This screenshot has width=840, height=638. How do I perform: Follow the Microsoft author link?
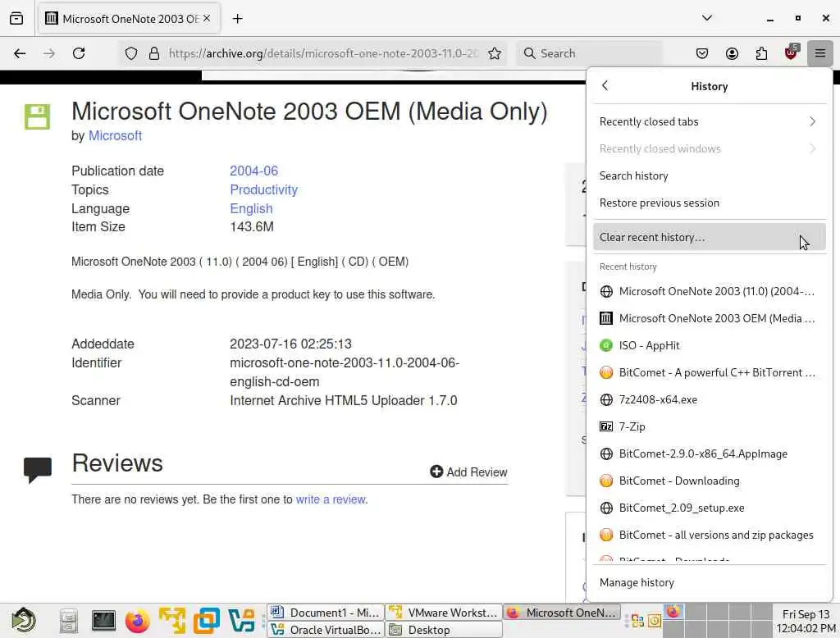(x=115, y=135)
